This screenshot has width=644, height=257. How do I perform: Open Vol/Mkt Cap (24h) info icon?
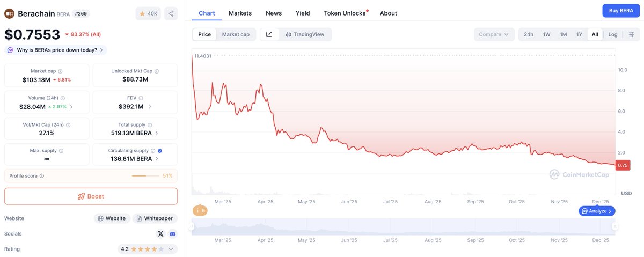68,124
